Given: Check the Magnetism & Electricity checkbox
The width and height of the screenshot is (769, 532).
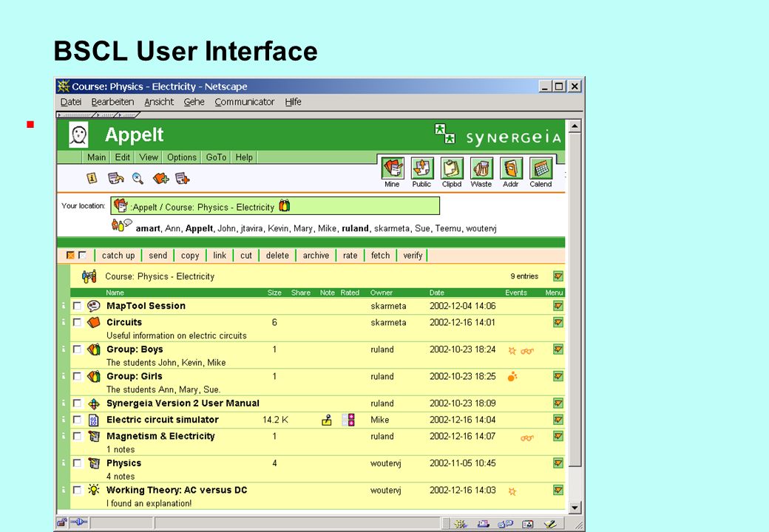Looking at the screenshot, I should [x=77, y=436].
